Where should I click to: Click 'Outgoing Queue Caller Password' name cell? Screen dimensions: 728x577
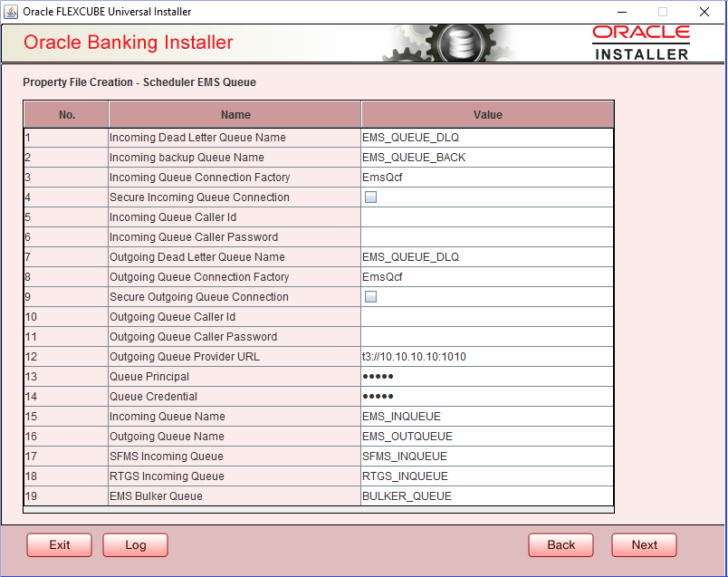click(235, 337)
